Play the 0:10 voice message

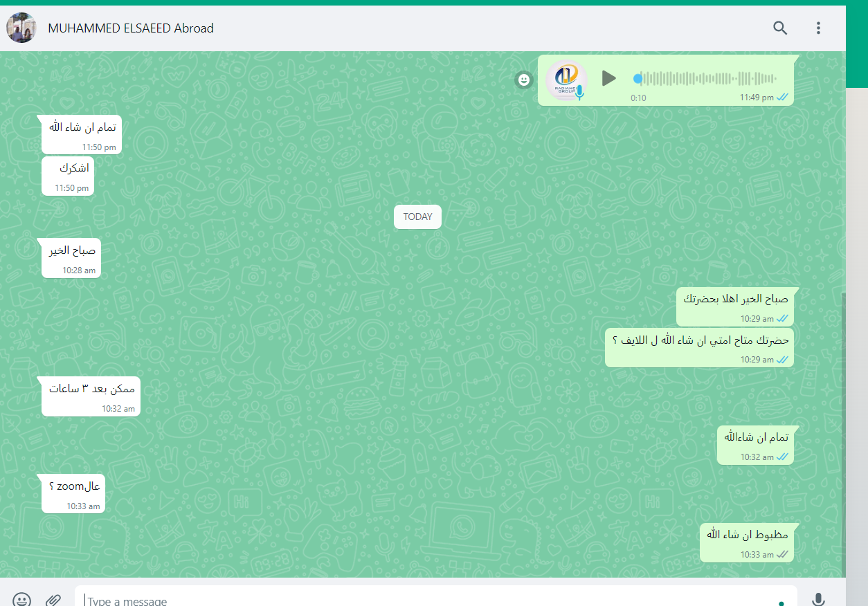tap(608, 78)
